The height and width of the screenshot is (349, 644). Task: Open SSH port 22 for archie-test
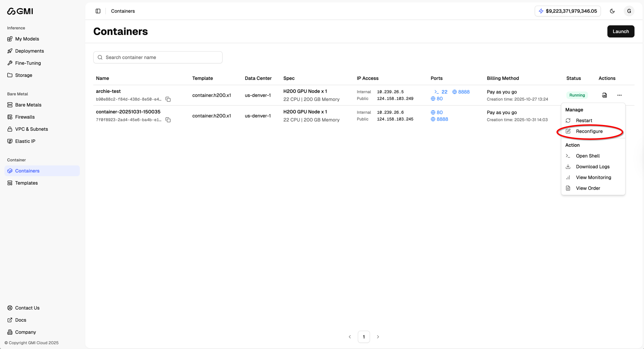[441, 92]
